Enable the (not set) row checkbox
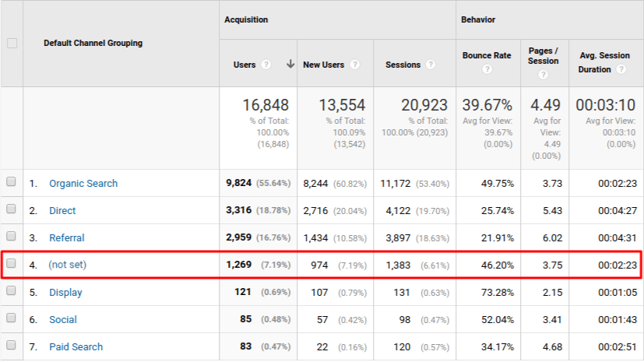The height and width of the screenshot is (362, 644). point(12,264)
